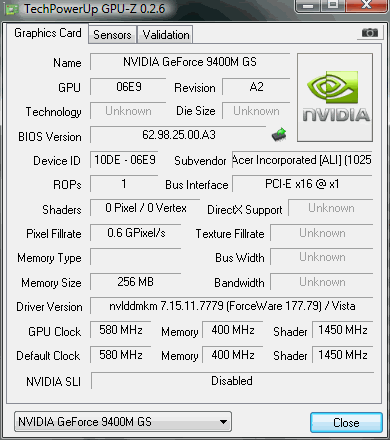Click the 'Bus Interface' label
The height and width of the screenshot is (440, 390).
point(197,185)
